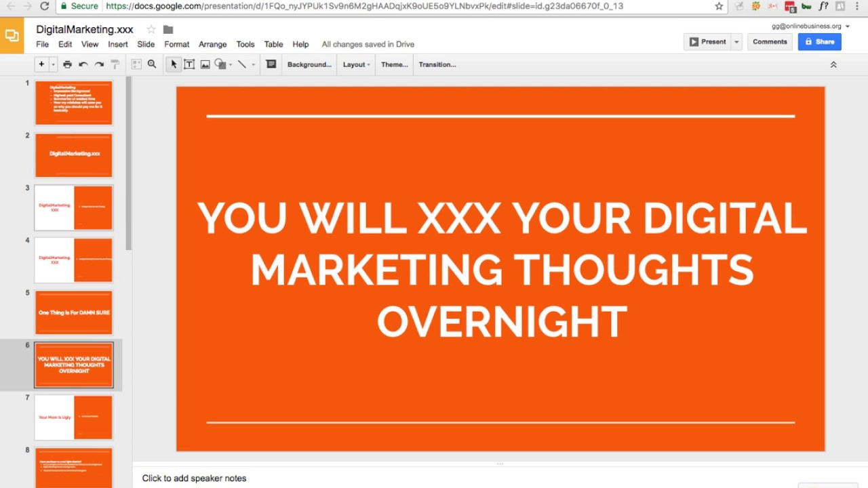Print the presentation using printer icon
Screen dimensions: 868x488
tap(67, 64)
